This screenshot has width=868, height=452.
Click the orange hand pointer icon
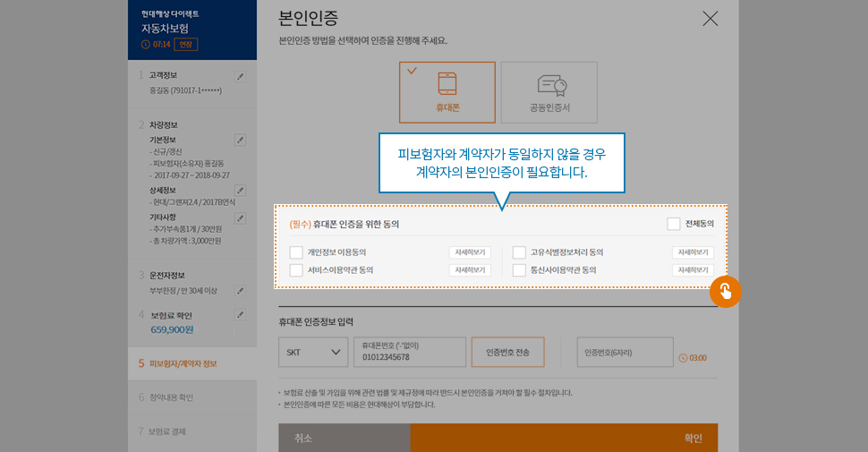tap(725, 291)
